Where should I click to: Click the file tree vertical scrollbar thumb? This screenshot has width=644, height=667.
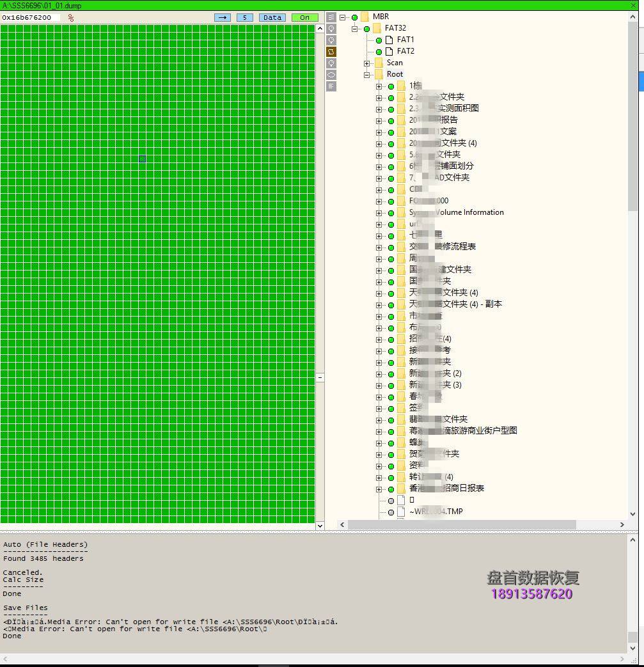[x=632, y=115]
